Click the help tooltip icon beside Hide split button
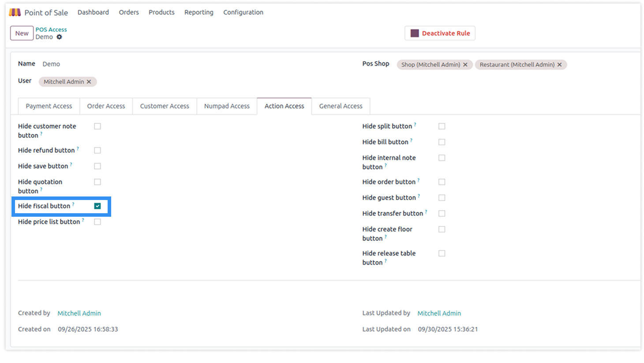The image size is (644, 363). [415, 125]
